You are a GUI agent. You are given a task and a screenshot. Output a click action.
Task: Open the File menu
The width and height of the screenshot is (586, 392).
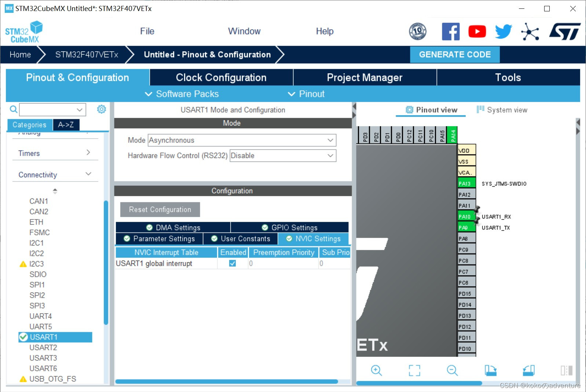click(147, 31)
